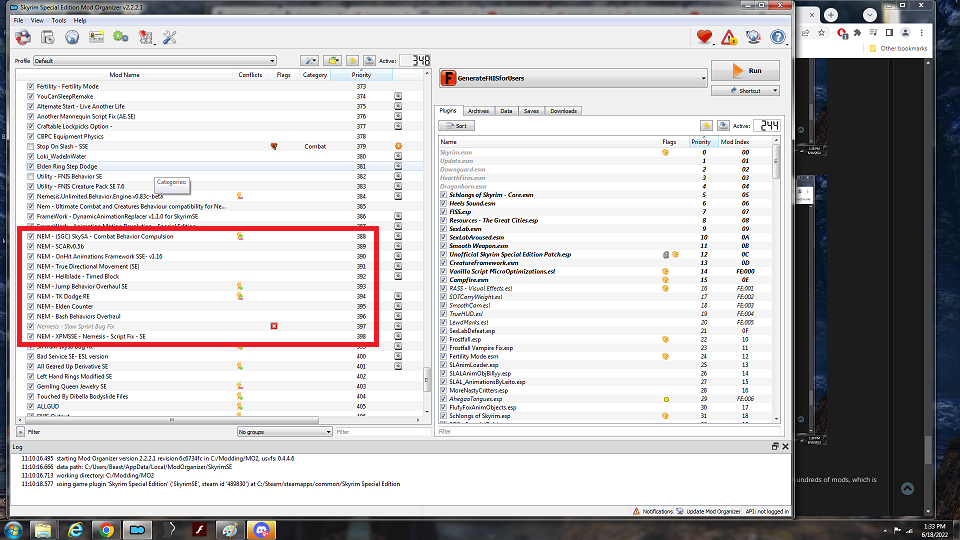Click the open-folder dropdown icon above mod list
Viewport: 960px width, 540px height.
[x=332, y=61]
